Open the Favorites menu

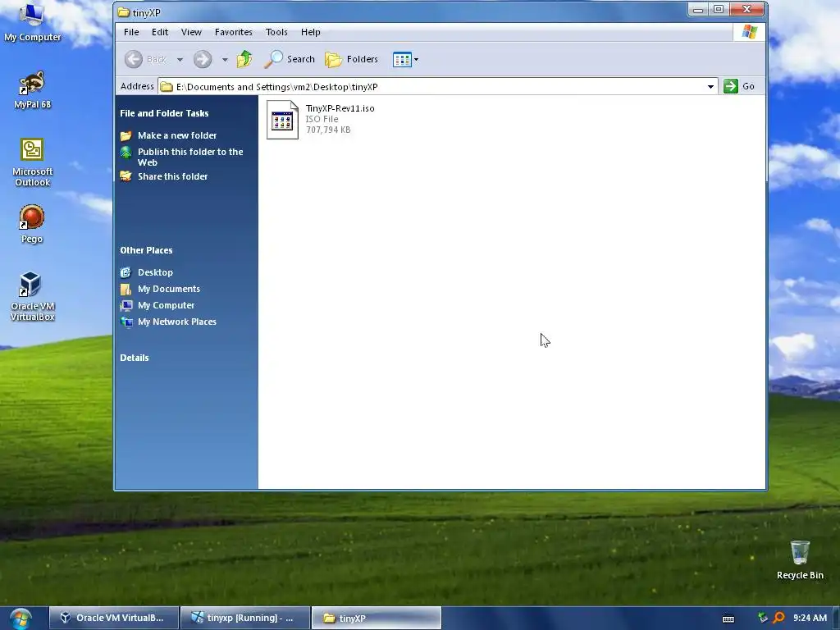click(x=234, y=32)
